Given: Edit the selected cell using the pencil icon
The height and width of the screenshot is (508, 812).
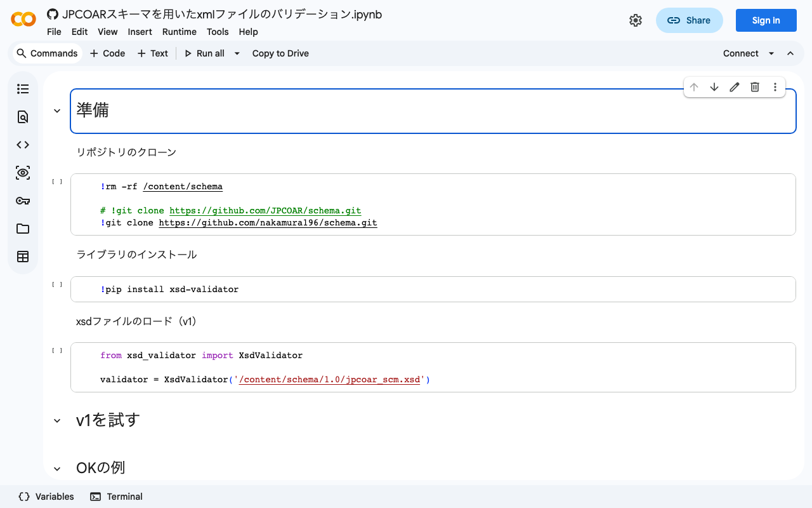Looking at the screenshot, I should [x=734, y=87].
